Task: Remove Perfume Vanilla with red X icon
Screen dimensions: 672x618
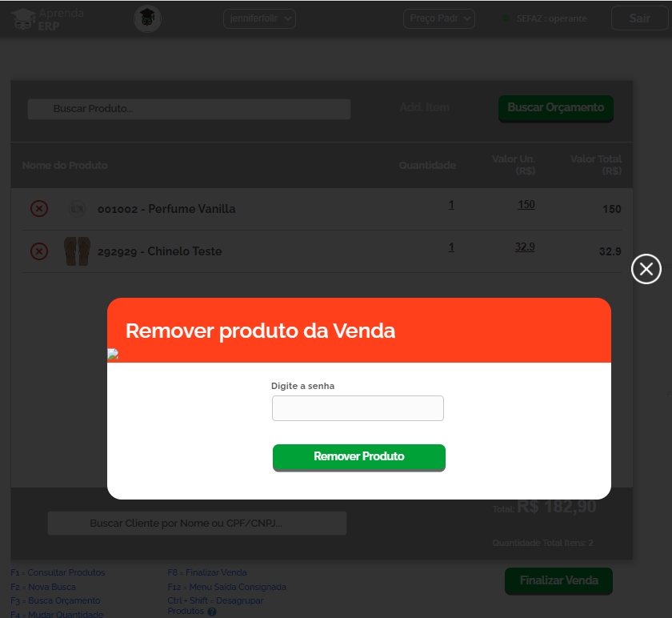Action: click(x=39, y=209)
